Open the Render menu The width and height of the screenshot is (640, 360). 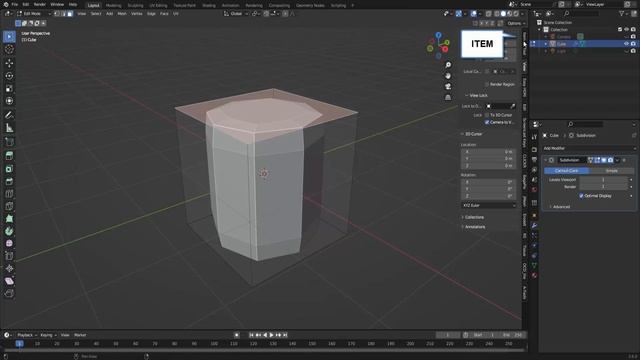pyautogui.click(x=40, y=4)
